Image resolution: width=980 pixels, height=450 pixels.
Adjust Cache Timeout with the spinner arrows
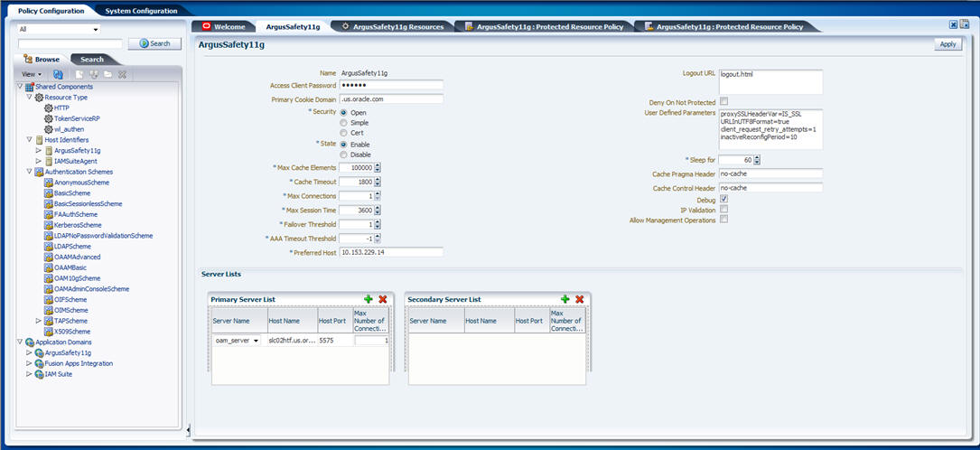[x=378, y=182]
